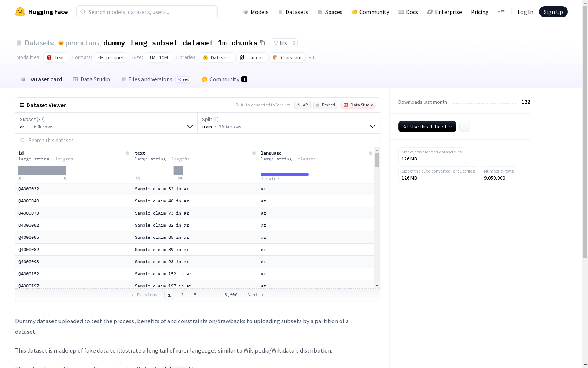The width and height of the screenshot is (588, 368).
Task: Open Spaces from the top navigation
Action: tap(330, 12)
